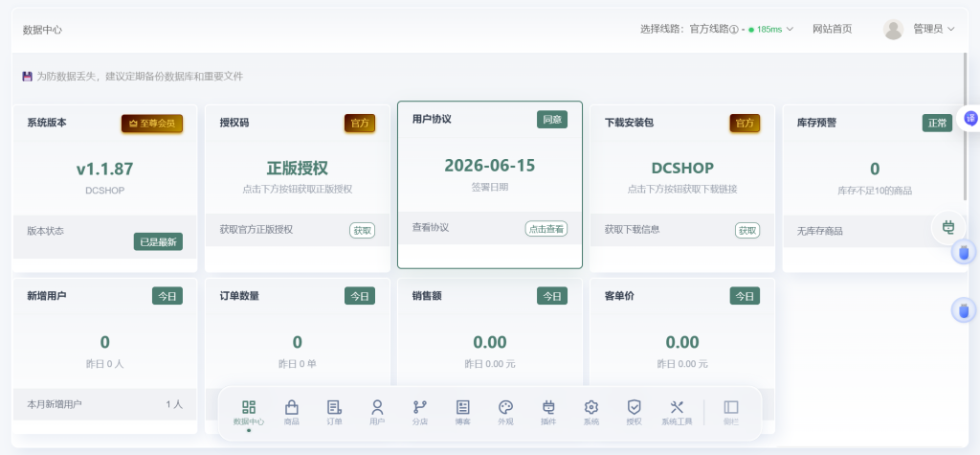Click the signing date 2026-06-15

tap(490, 165)
